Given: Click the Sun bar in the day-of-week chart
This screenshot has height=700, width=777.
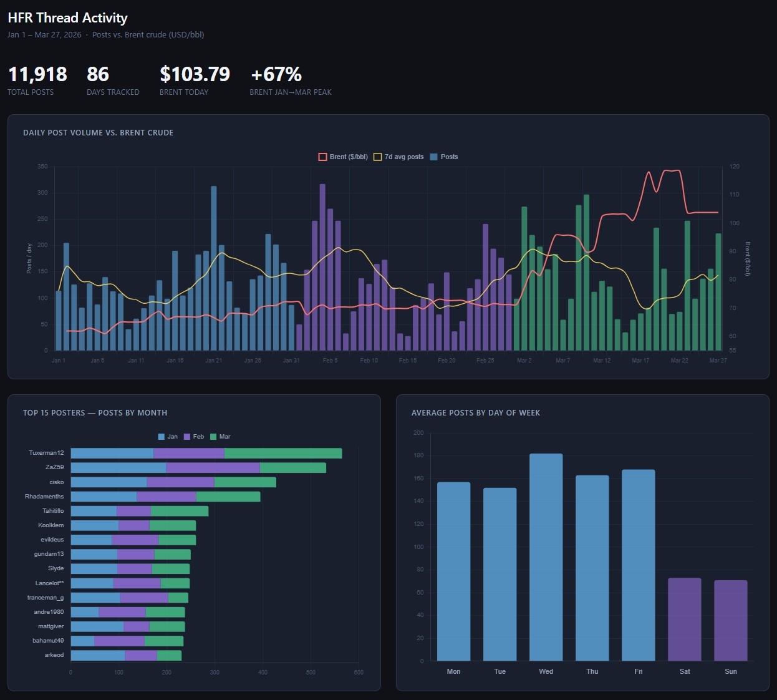Looking at the screenshot, I should [x=730, y=620].
